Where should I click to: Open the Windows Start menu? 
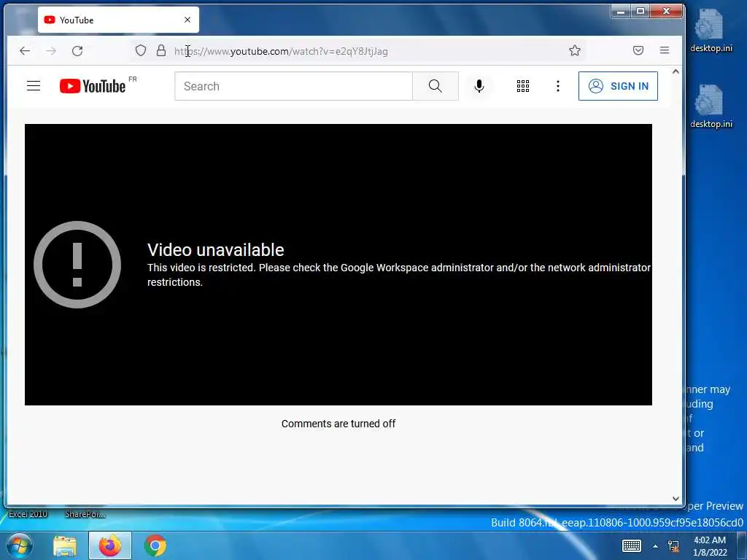click(x=19, y=545)
